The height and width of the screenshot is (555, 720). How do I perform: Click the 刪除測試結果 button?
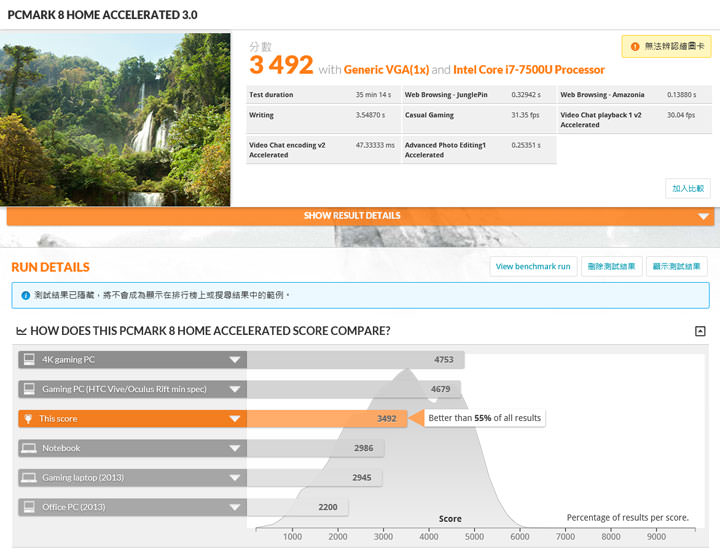pyautogui.click(x=612, y=267)
